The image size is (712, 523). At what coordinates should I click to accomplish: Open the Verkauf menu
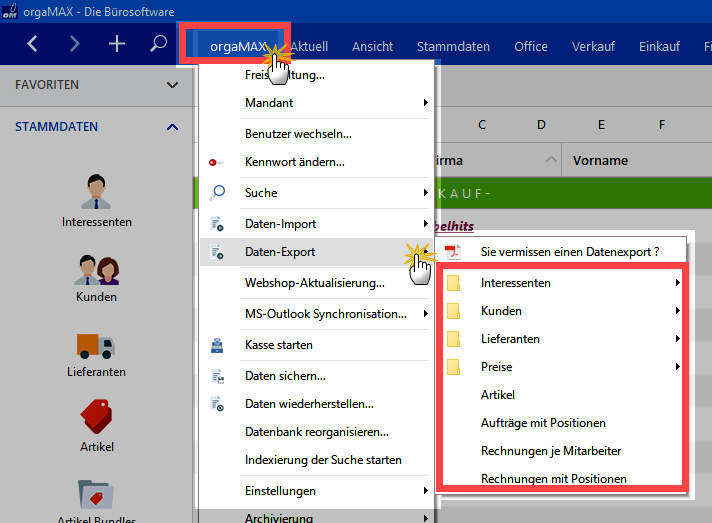593,46
